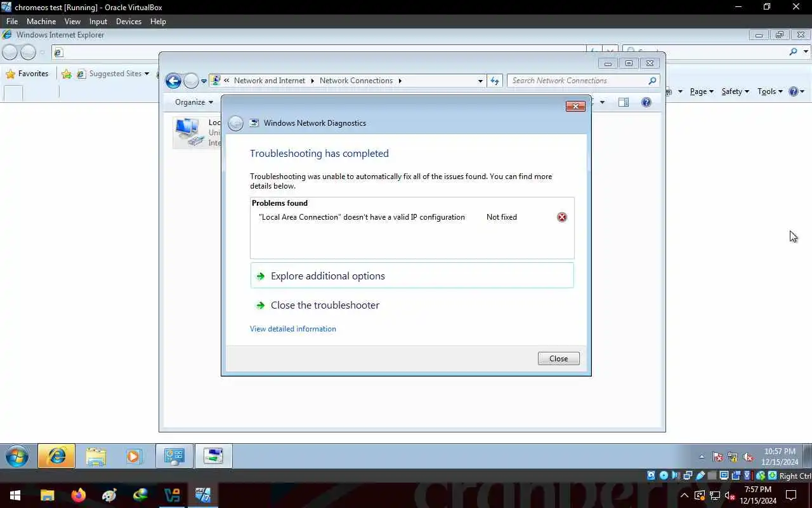Open VirtualBox Input menu
The image size is (812, 508).
click(x=98, y=22)
